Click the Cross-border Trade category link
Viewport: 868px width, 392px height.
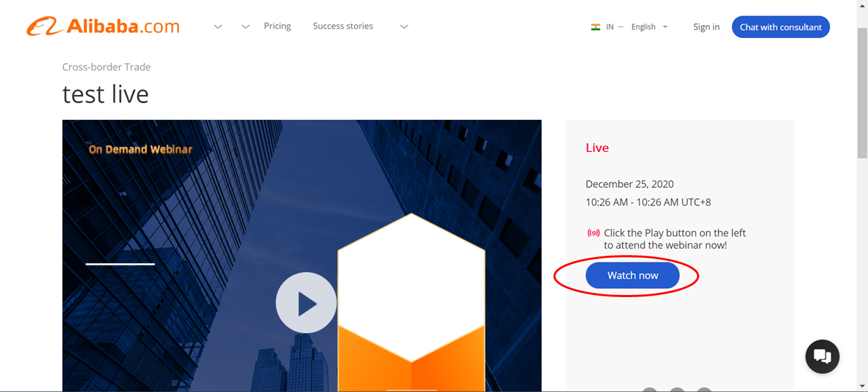106,67
